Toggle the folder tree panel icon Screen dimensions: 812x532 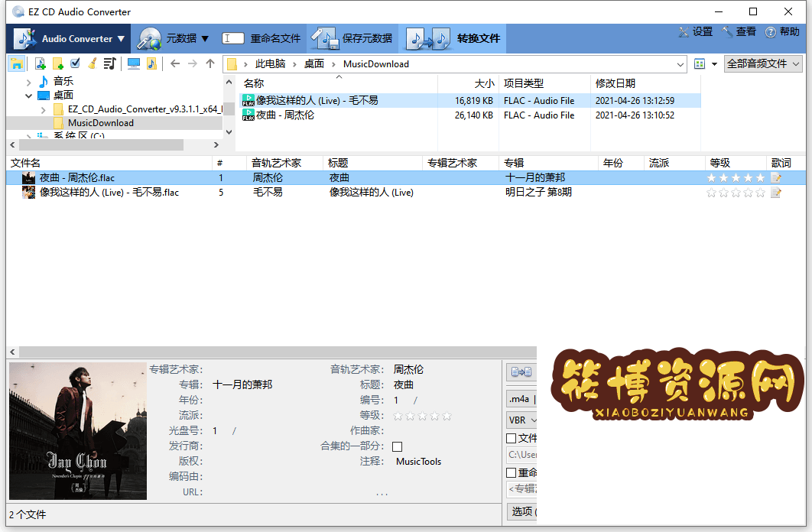click(17, 63)
